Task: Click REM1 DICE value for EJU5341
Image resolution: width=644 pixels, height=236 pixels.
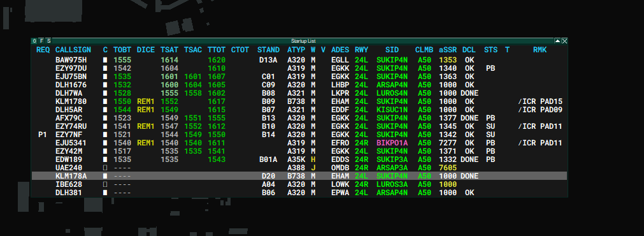Action: coord(146,143)
